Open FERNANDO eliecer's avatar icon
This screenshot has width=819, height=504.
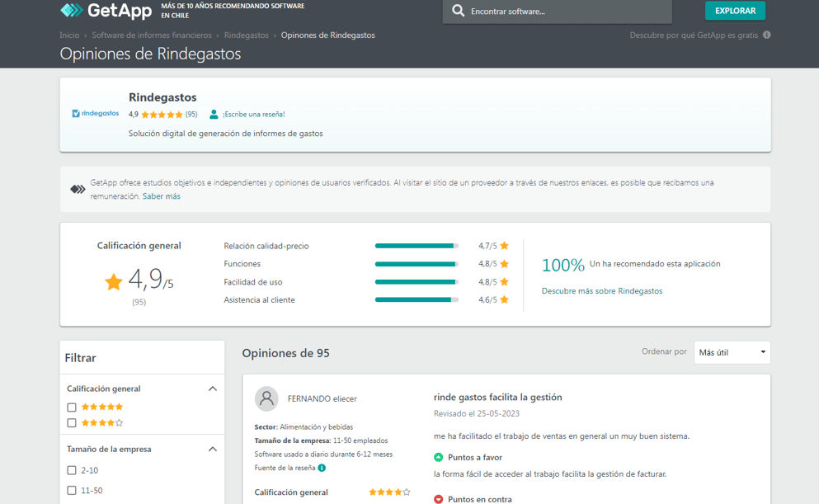pos(266,399)
